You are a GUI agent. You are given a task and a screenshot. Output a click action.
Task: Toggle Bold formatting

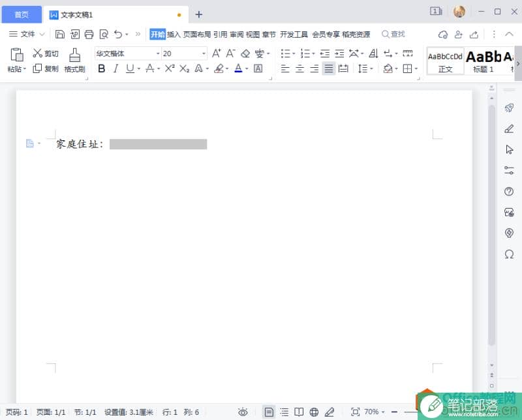pos(102,68)
